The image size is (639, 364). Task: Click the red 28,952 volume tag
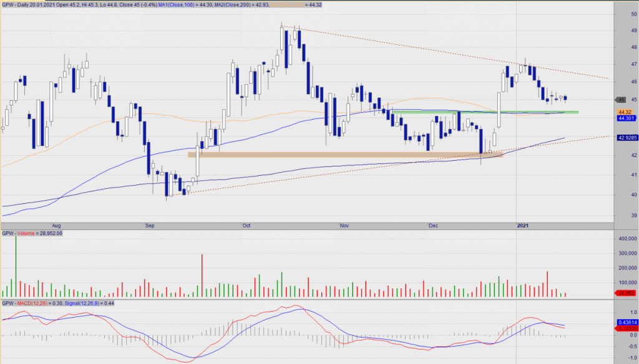pos(625,292)
